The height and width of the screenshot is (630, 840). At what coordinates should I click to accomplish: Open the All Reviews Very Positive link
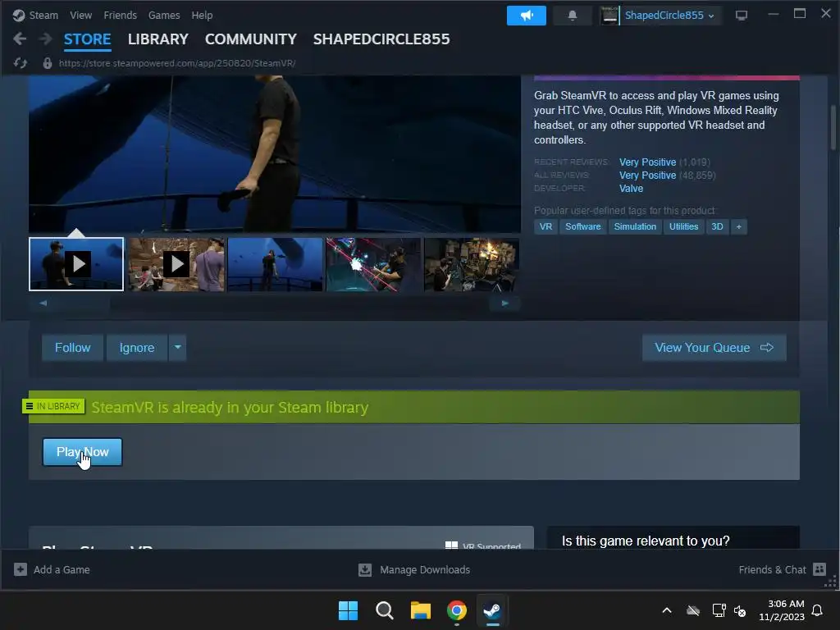(648, 176)
